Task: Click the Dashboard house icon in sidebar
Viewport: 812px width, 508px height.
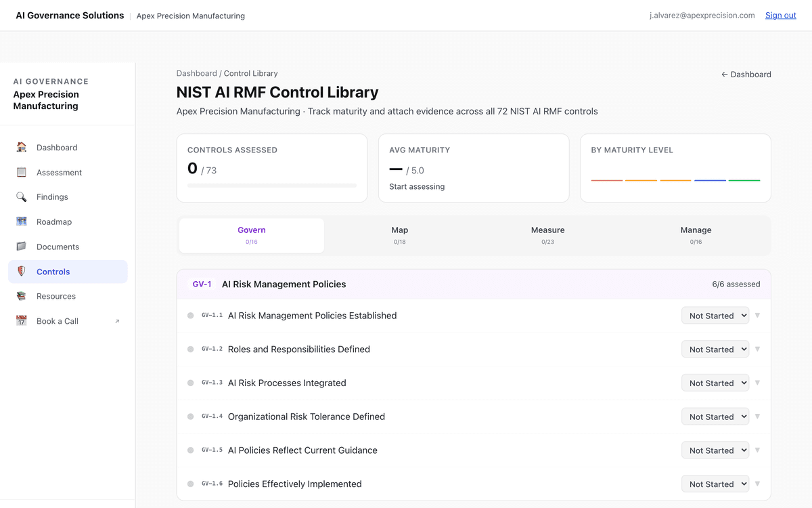Action: point(22,147)
